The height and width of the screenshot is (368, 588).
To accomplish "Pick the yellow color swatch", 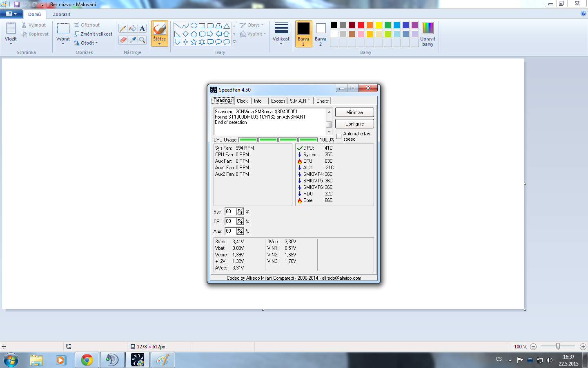I will [x=379, y=25].
